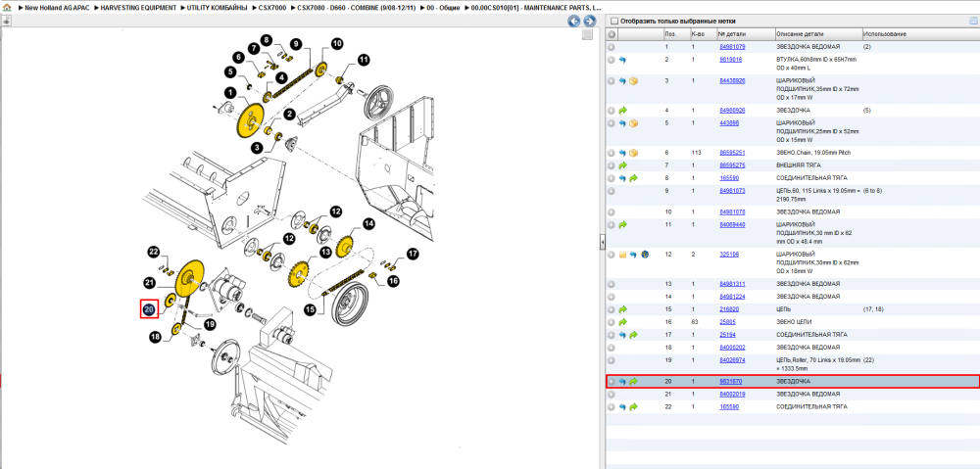980x469 pixels.
Task: Click globe icon for part 325106
Action: pos(645,255)
